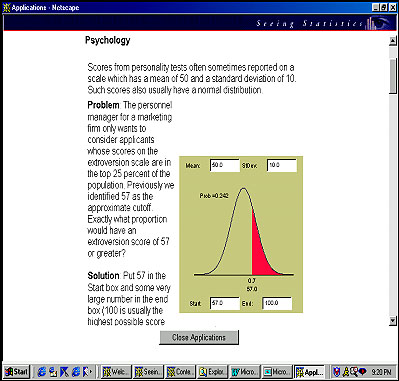
Task: Click the shield icon in system tray
Action: point(337,372)
